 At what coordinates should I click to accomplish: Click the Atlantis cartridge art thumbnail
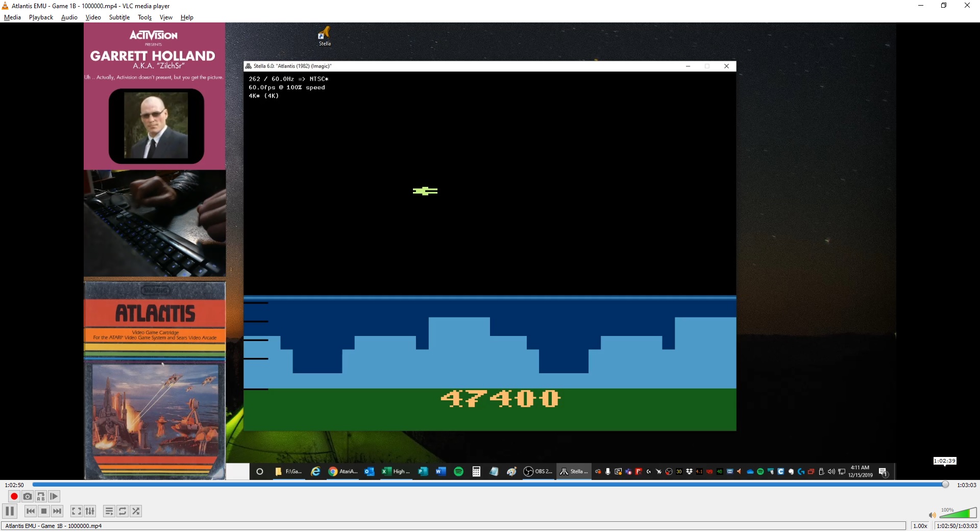click(155, 380)
